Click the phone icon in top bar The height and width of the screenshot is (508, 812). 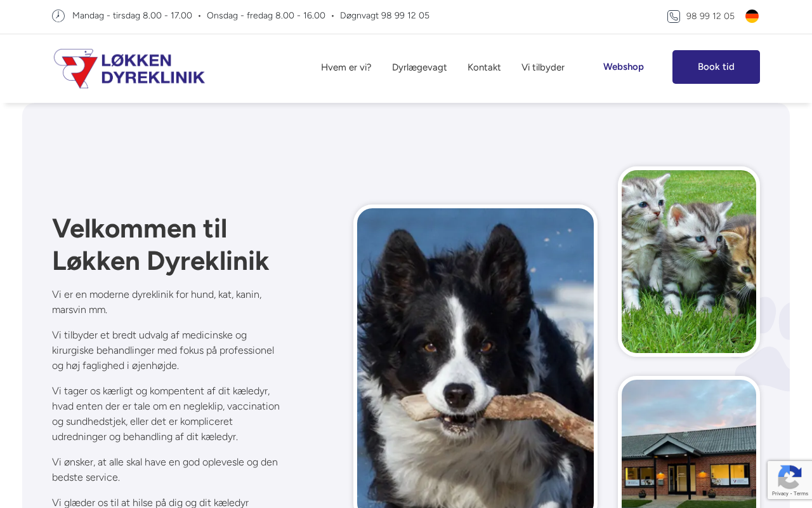(x=674, y=17)
